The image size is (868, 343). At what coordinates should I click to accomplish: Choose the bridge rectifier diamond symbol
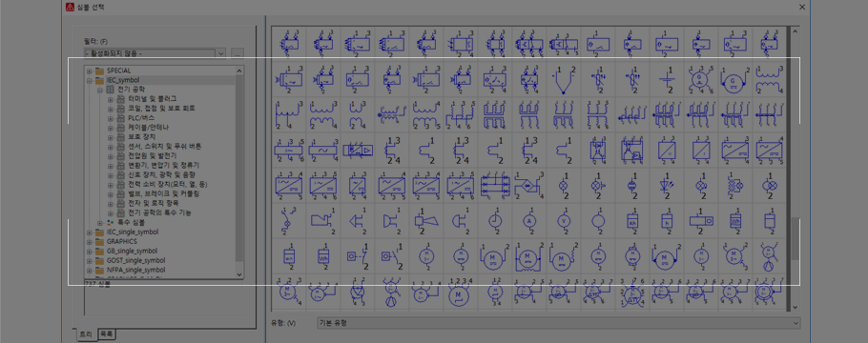pos(529,186)
